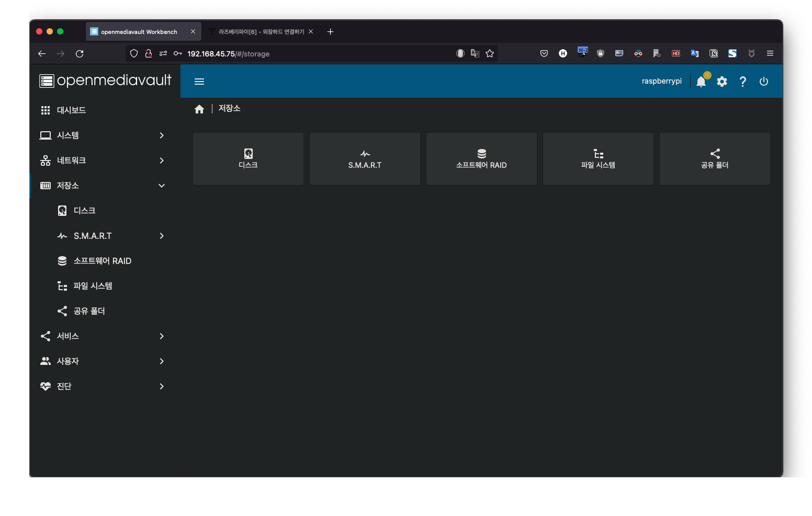The image size is (812, 516).
Task: Reload the current page
Action: [80, 53]
